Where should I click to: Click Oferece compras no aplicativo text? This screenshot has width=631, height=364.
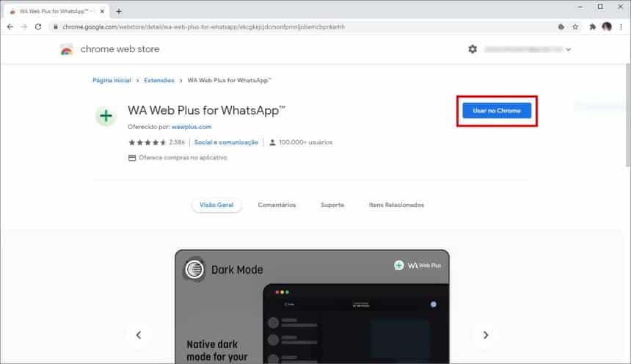[x=183, y=158]
